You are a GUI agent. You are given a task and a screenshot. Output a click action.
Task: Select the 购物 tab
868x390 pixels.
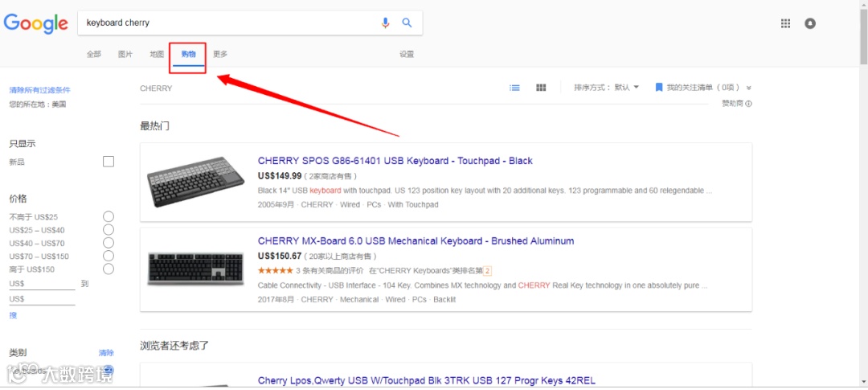[188, 55]
